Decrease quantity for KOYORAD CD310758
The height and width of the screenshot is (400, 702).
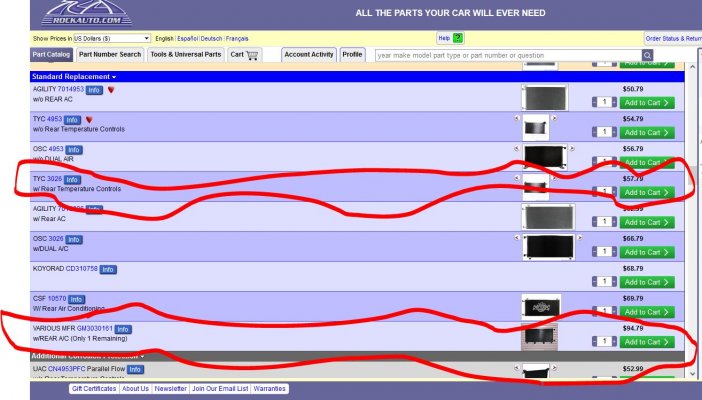pos(595,282)
